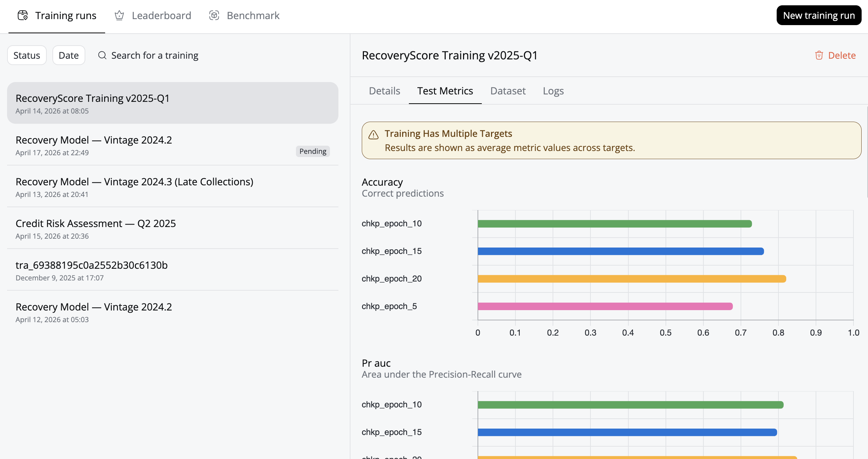Switch to the Logs tab

coord(553,91)
